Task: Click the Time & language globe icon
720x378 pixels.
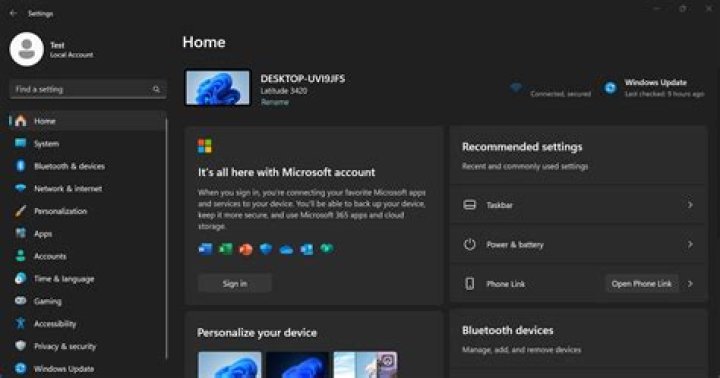Action: 21,278
